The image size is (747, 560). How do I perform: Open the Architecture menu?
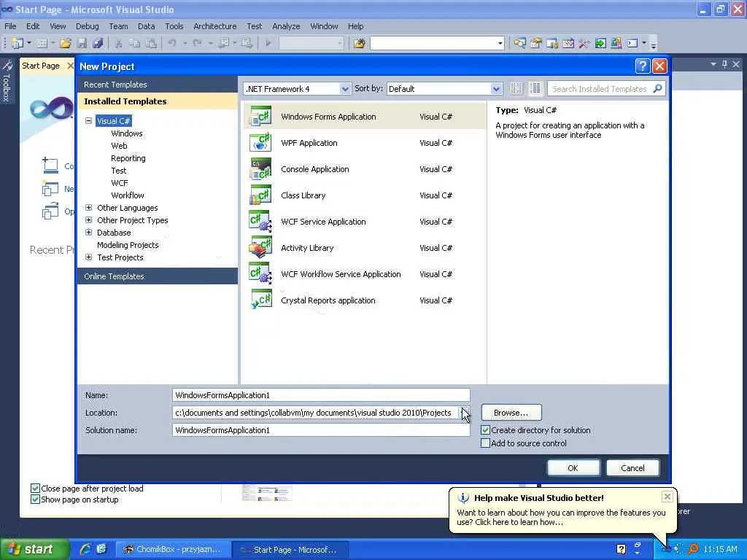coord(215,26)
